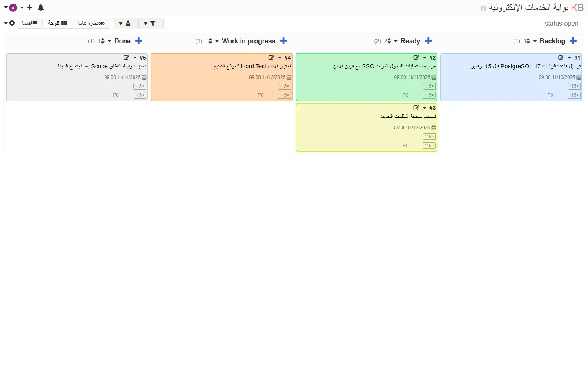Switch to the اللوحة board view

[58, 23]
